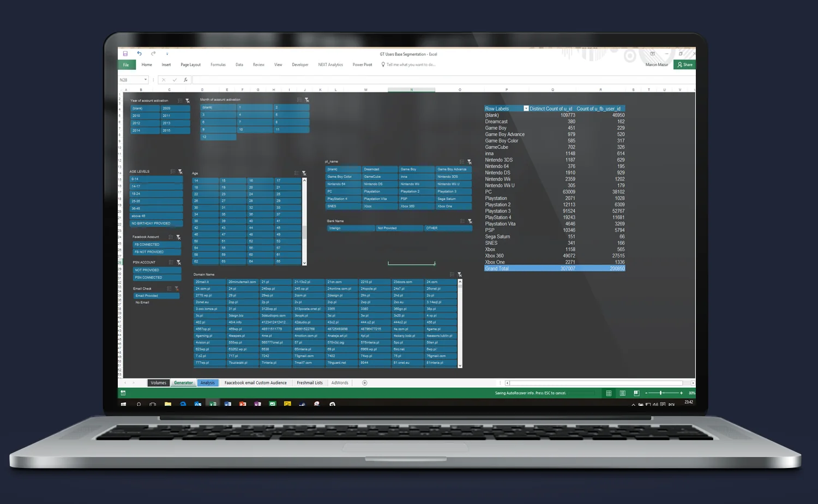Click zoom in plus icon in status bar

tap(681, 393)
